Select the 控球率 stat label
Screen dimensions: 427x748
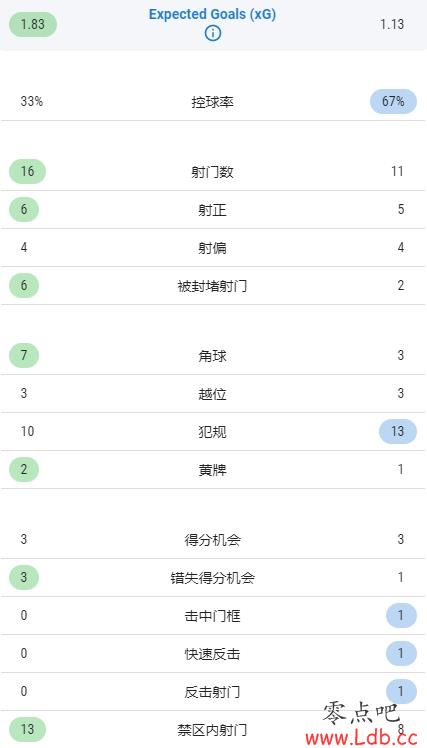(x=213, y=102)
